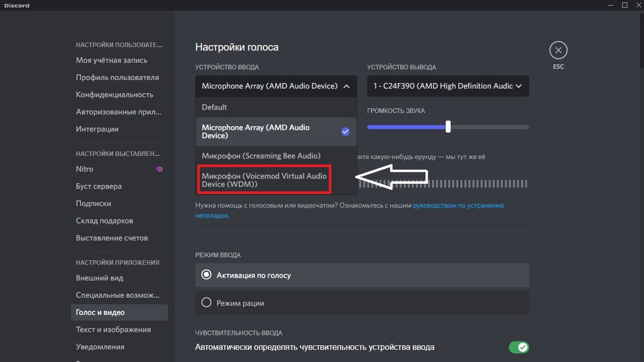Click the Устройство вывода label
The width and height of the screenshot is (644, 362).
pyautogui.click(x=401, y=67)
